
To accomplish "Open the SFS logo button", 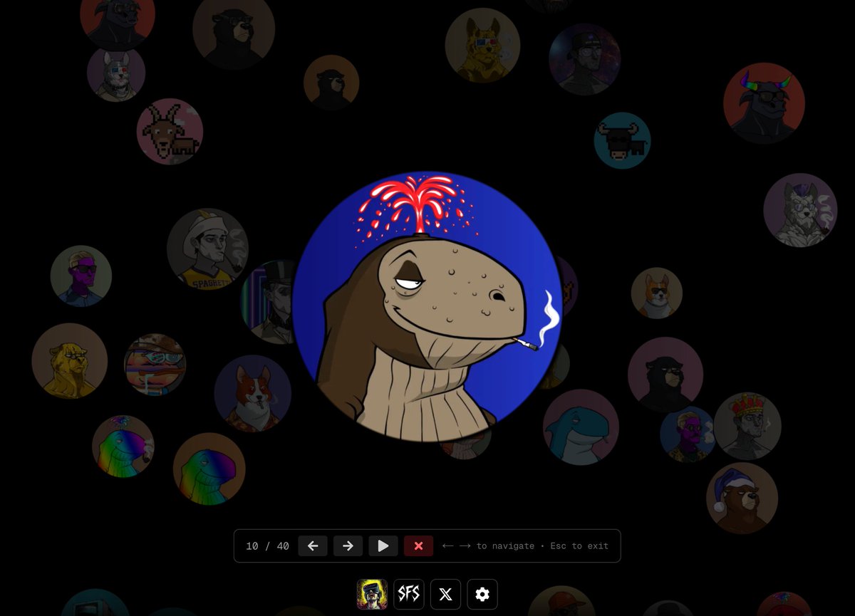I will 409,594.
